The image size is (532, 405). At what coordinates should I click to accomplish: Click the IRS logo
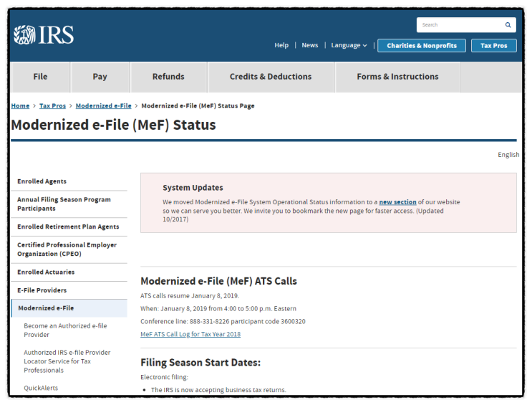(x=44, y=34)
